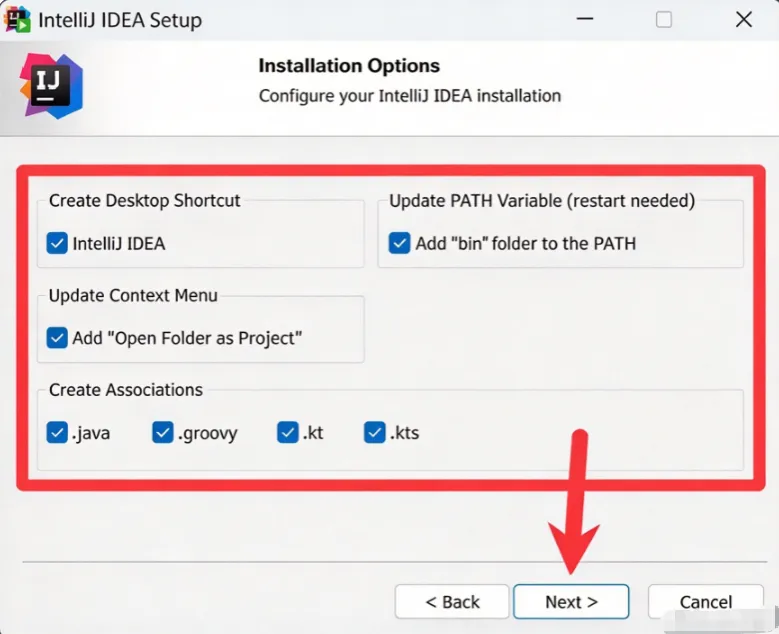The image size is (779, 634).
Task: Click the "Installation Options" heading text
Action: tap(349, 66)
